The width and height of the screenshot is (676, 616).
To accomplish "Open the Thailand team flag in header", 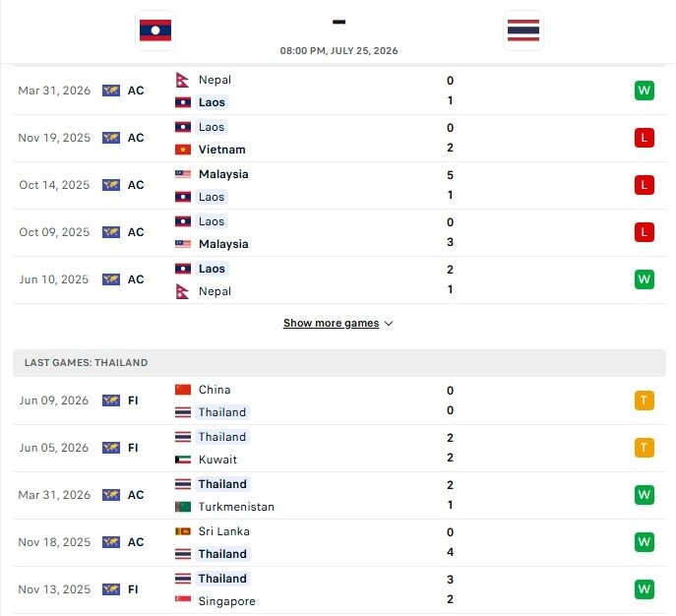I will 522,31.
